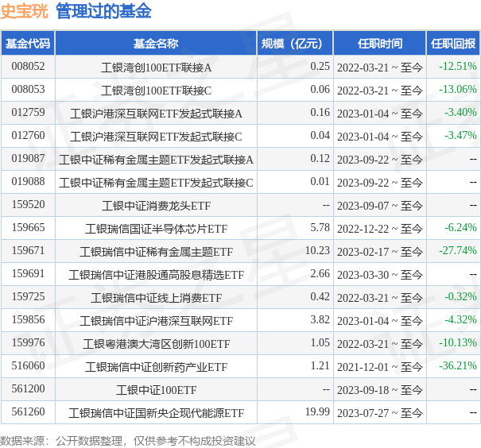Click the -6.24% return value
This screenshot has height=448, width=481.
point(460,227)
